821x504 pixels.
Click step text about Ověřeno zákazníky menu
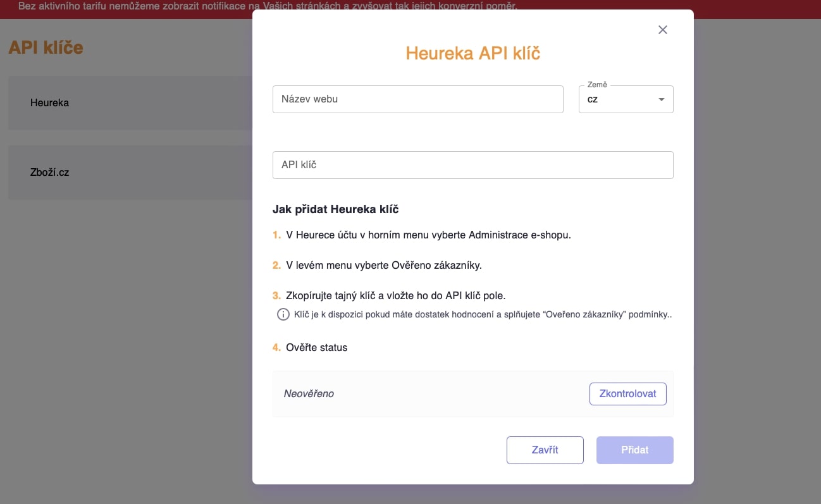384,265
